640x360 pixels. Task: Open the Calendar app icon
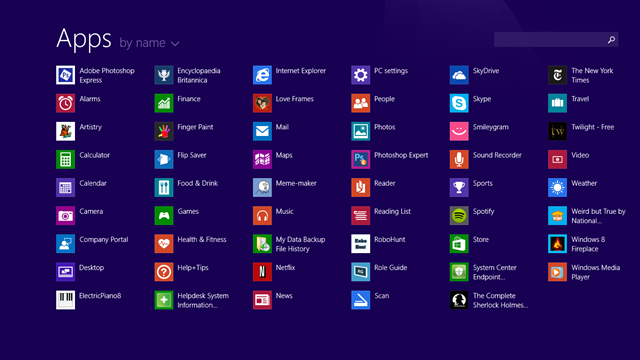pos(65,188)
